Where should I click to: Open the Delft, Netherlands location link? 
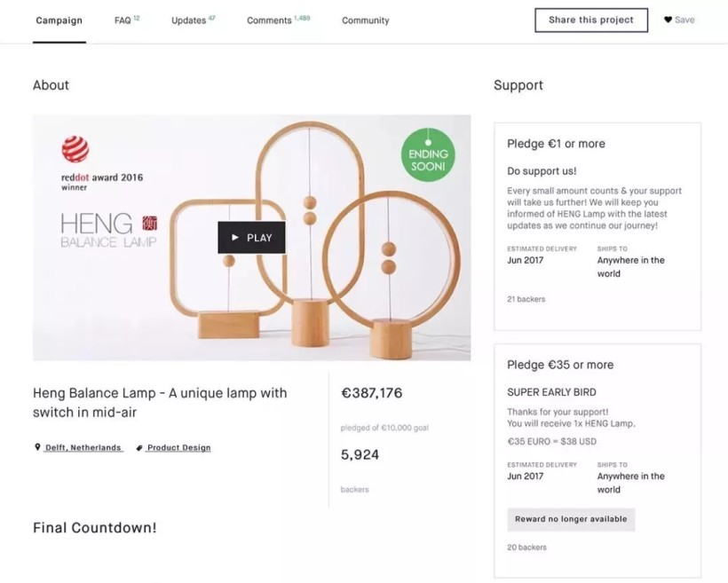tap(83, 448)
